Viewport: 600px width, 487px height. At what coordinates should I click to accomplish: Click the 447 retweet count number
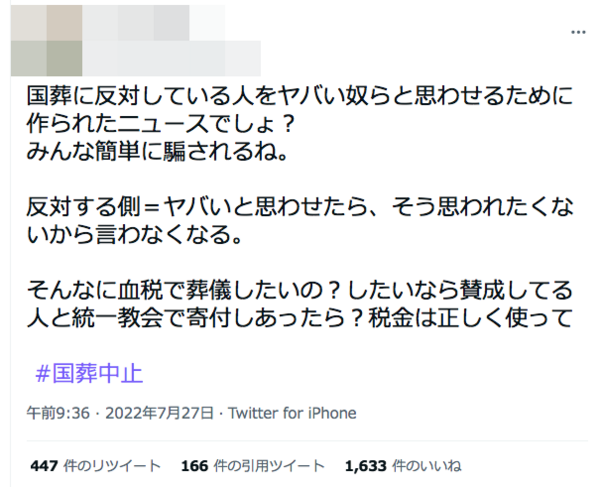point(44,466)
